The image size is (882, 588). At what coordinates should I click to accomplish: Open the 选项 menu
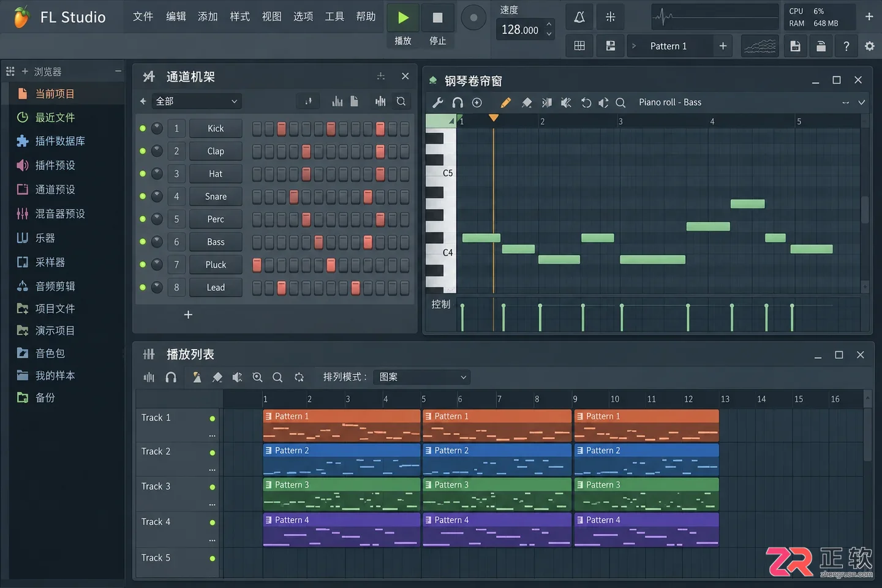[303, 17]
